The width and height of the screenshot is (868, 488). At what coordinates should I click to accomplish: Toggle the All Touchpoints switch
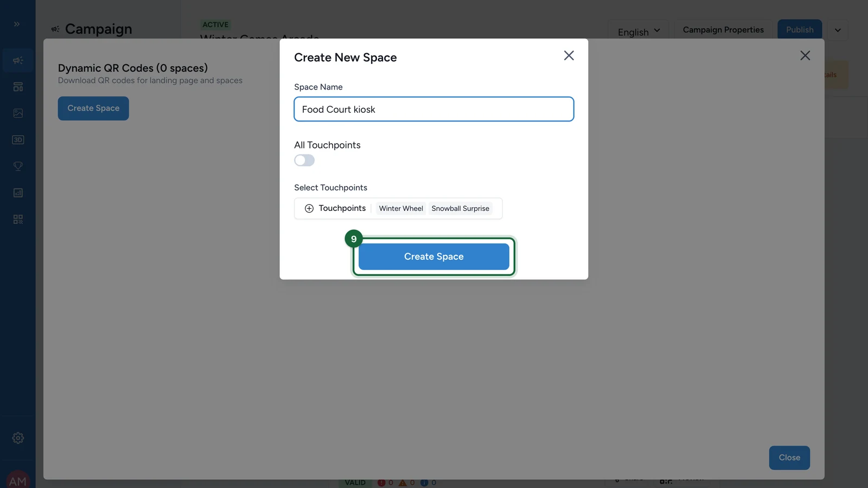pyautogui.click(x=304, y=160)
